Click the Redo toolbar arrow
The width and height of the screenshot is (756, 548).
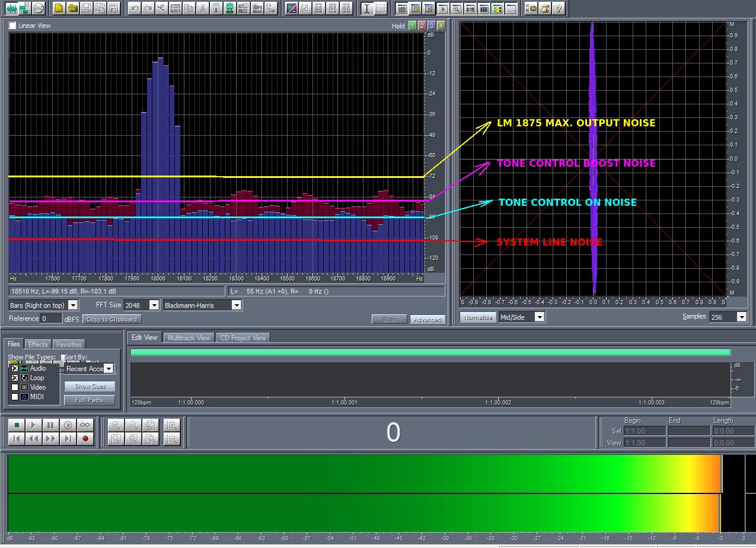[x=148, y=8]
